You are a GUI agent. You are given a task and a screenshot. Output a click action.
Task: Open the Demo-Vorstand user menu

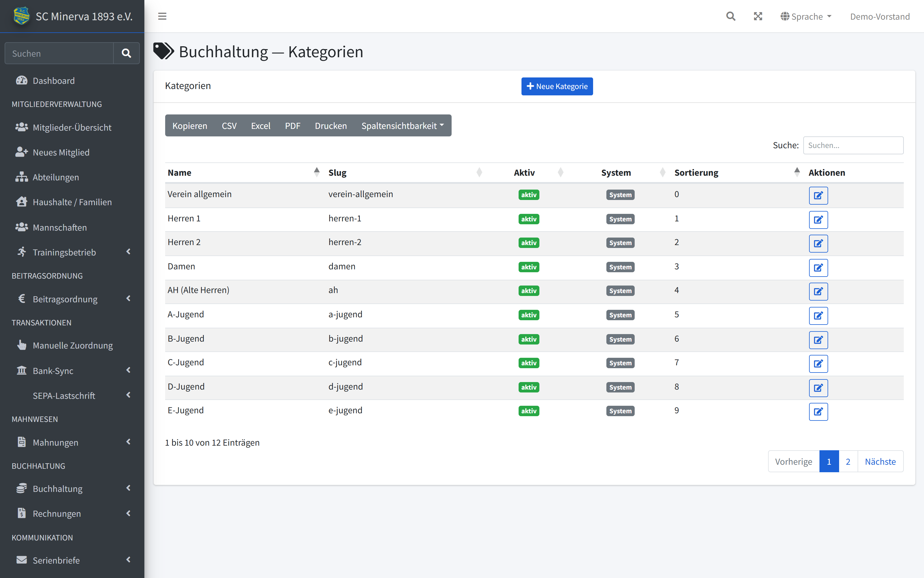[x=880, y=16]
